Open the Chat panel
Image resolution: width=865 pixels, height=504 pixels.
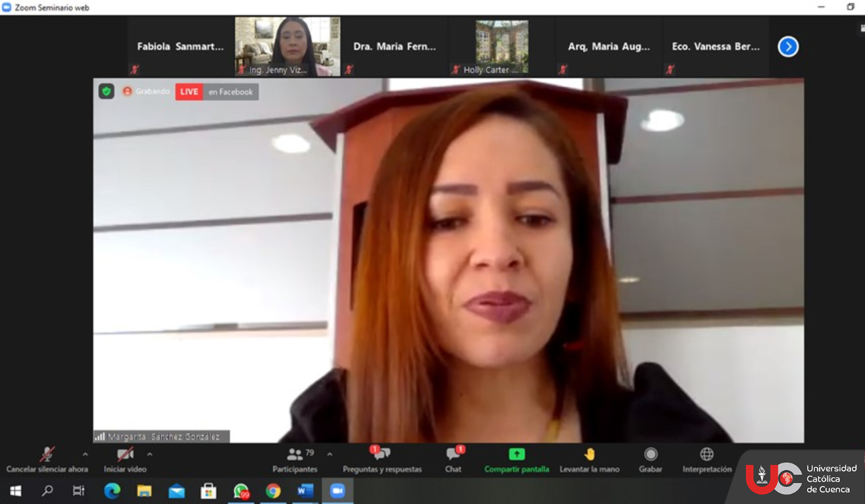tap(453, 459)
